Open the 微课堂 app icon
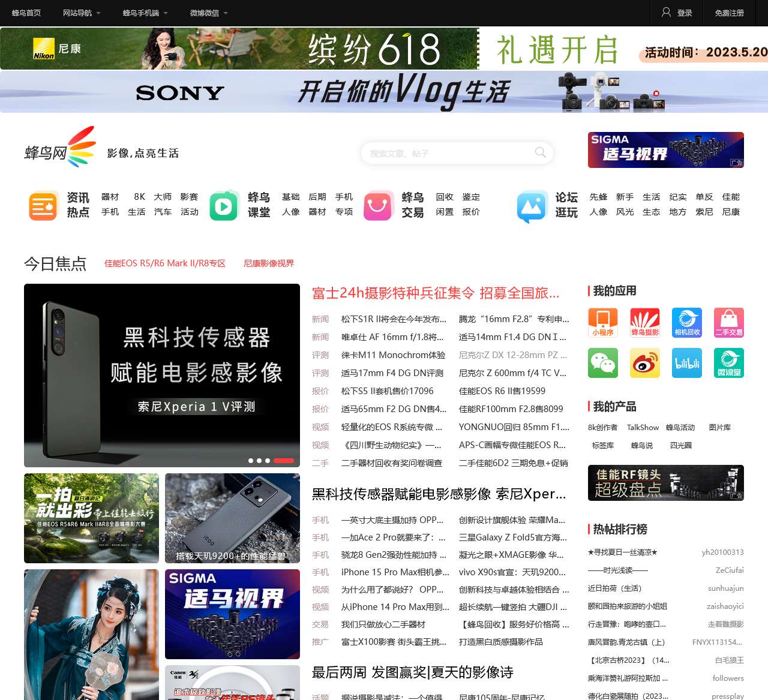Image resolution: width=768 pixels, height=700 pixels. [x=729, y=363]
